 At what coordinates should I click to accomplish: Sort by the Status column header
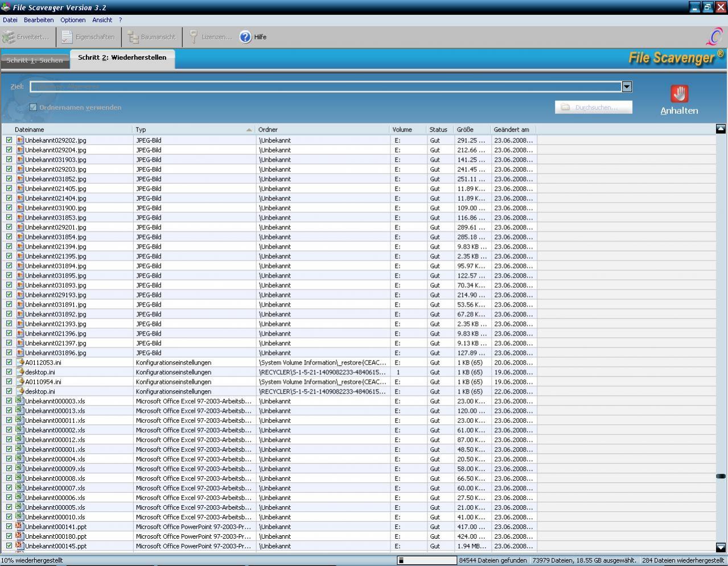tap(441, 130)
